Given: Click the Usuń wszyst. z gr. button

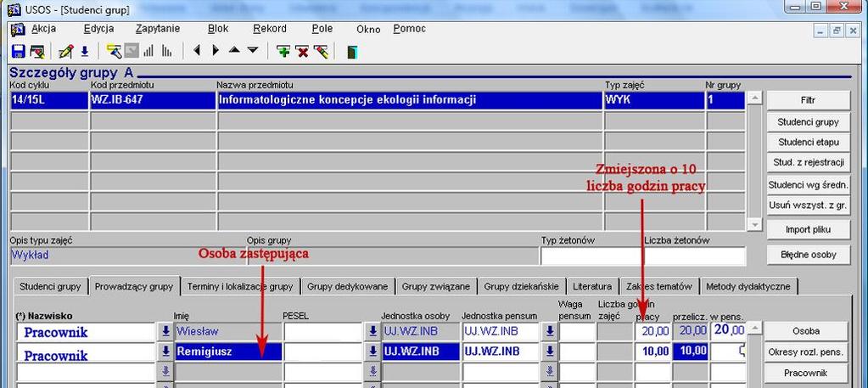Looking at the screenshot, I should 808,205.
